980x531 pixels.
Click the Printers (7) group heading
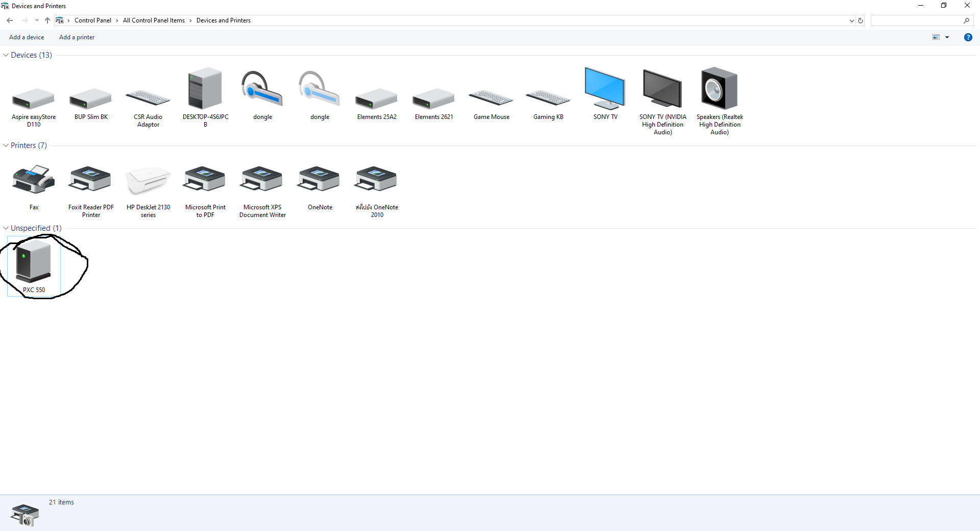(x=29, y=146)
